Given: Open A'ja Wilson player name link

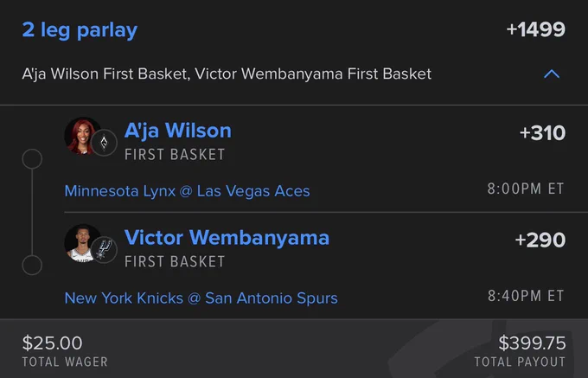Looking at the screenshot, I should tap(178, 131).
